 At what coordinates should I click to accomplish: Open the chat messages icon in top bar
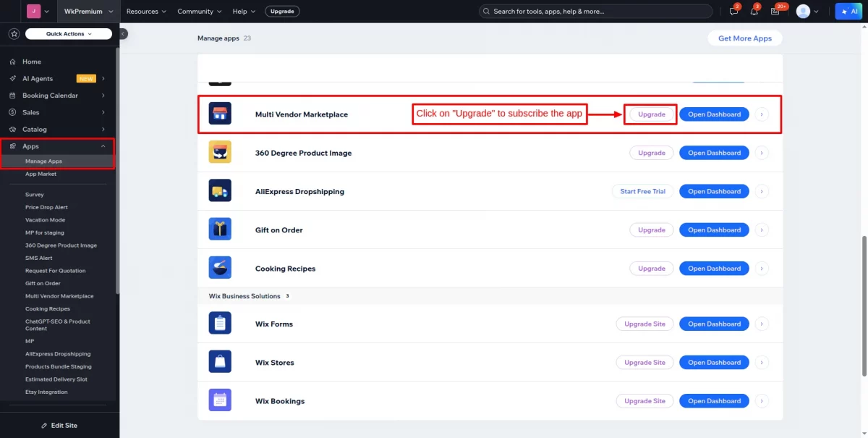click(x=734, y=12)
